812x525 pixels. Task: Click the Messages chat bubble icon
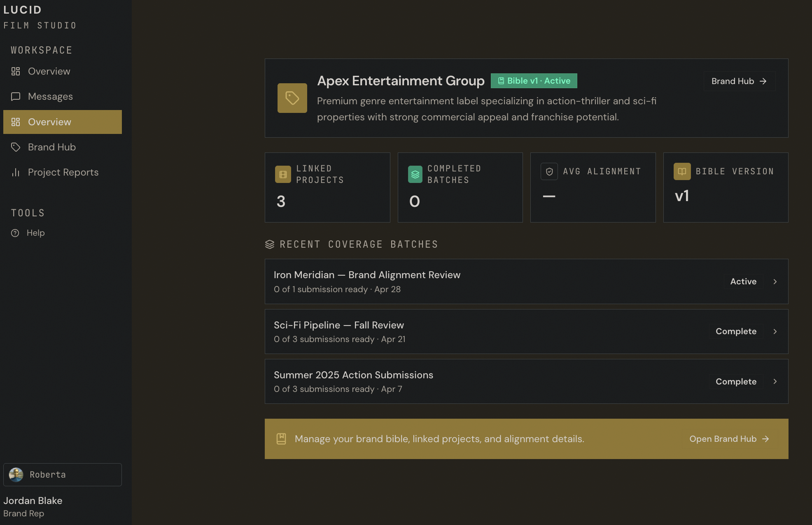16,96
